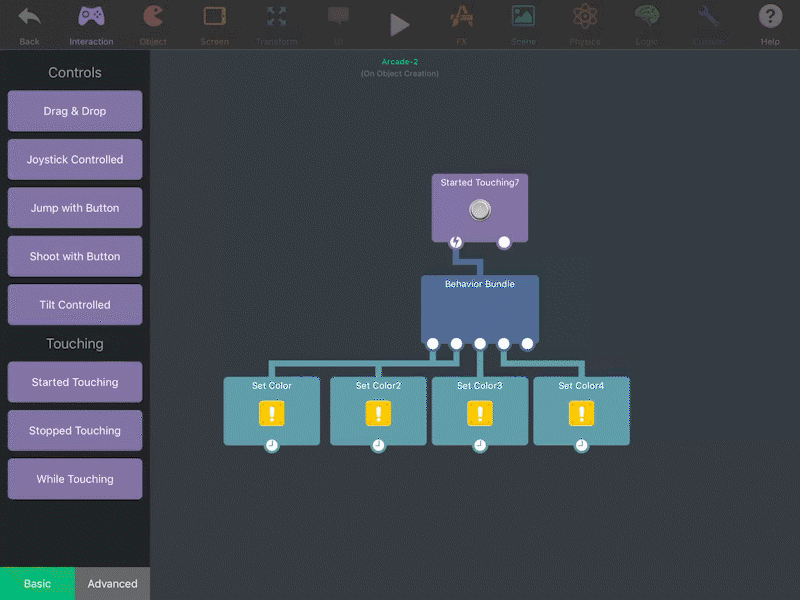
Task: Select the Physics atom icon
Action: [x=585, y=23]
